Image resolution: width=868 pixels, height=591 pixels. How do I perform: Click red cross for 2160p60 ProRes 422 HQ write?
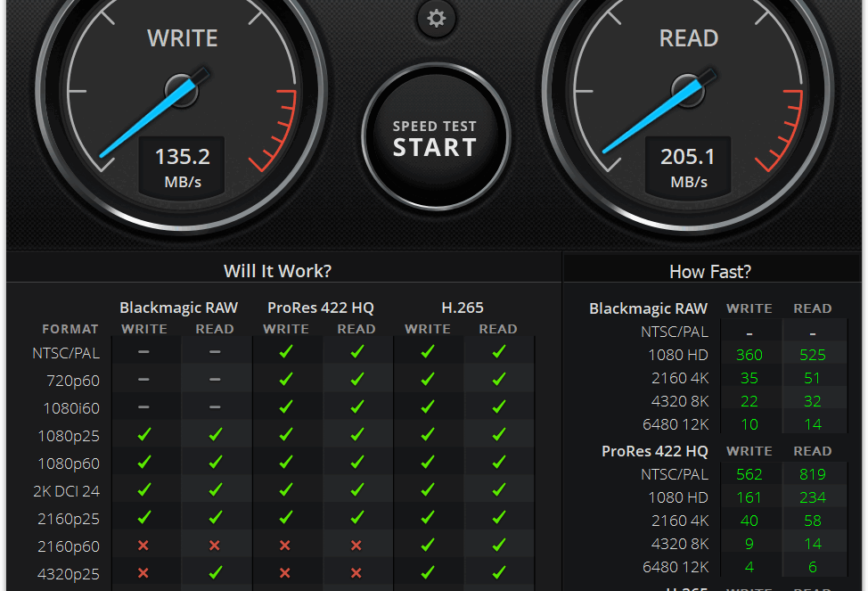(286, 546)
